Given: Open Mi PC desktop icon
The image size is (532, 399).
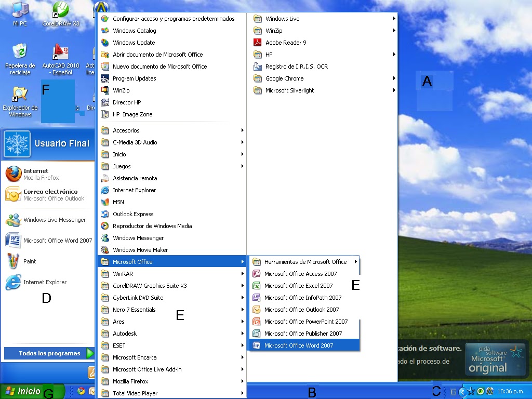Looking at the screenshot, I should tap(20, 14).
